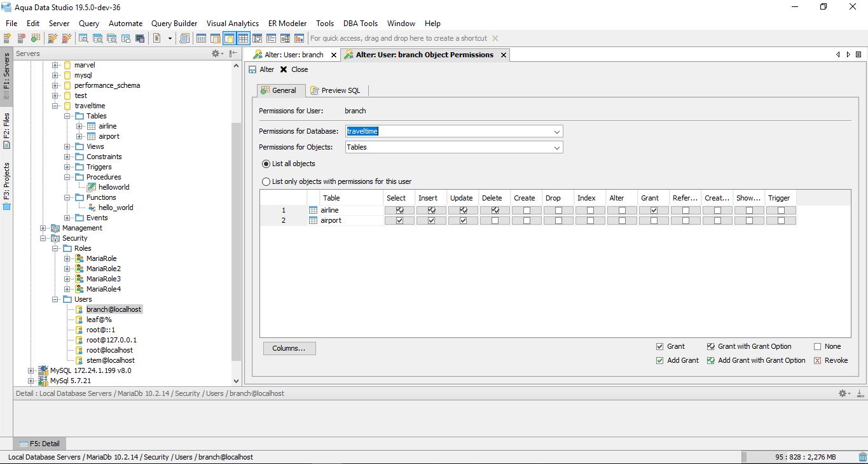Open the Servers panel gear options

217,53
